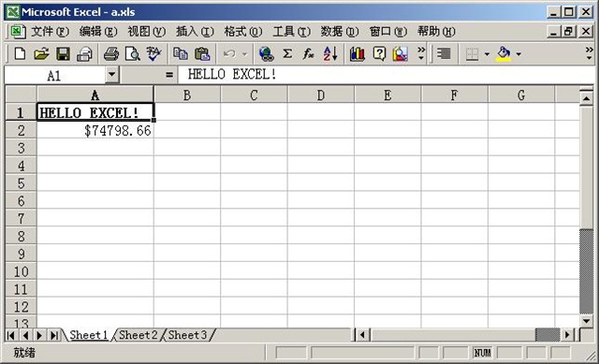
Task: Launch the Chart Wizard icon
Action: [357, 54]
